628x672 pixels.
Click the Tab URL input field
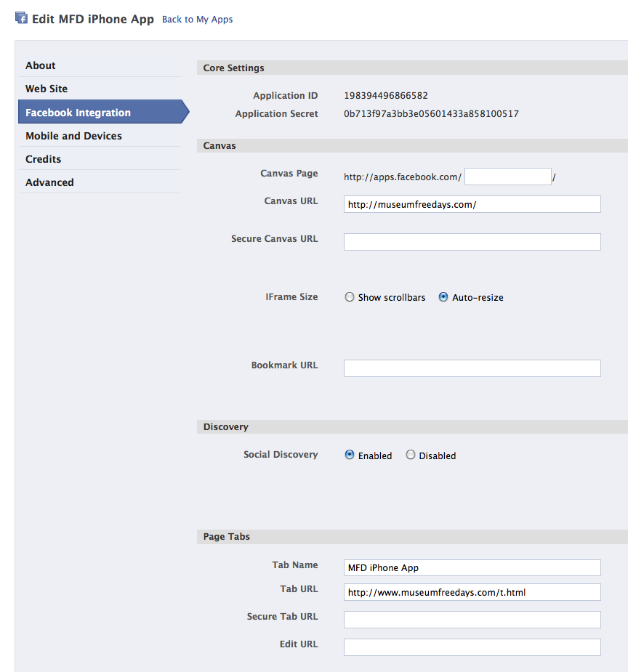coord(472,592)
